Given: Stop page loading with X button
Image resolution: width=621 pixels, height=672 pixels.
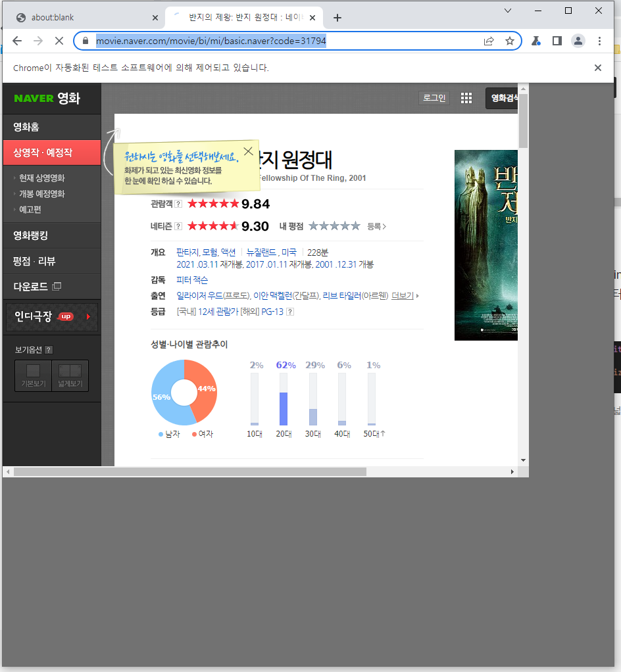Looking at the screenshot, I should click(59, 41).
